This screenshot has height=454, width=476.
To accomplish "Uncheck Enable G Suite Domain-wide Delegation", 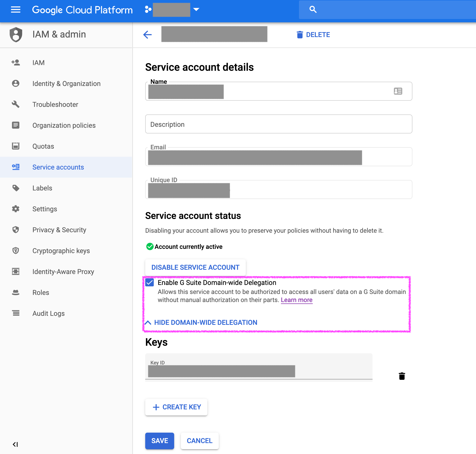I will 150,282.
